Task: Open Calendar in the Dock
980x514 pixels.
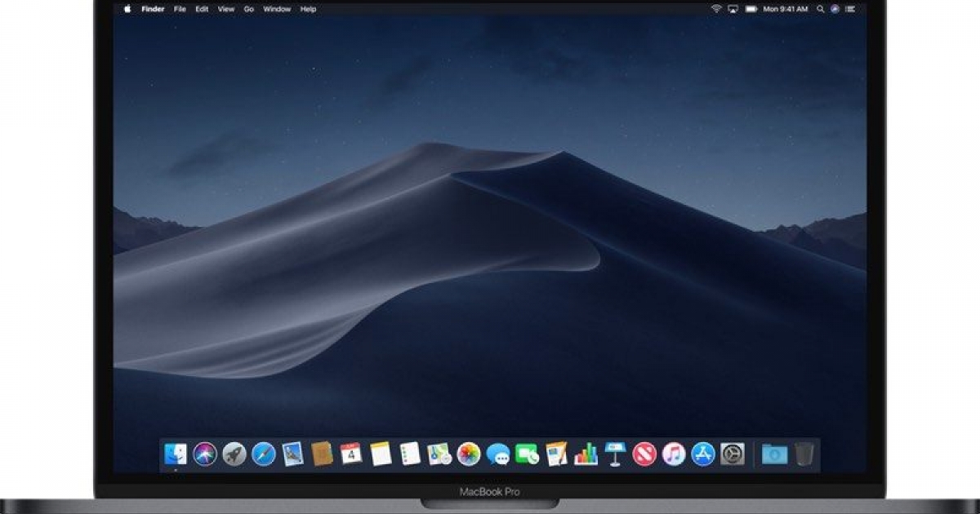Action: 351,454
